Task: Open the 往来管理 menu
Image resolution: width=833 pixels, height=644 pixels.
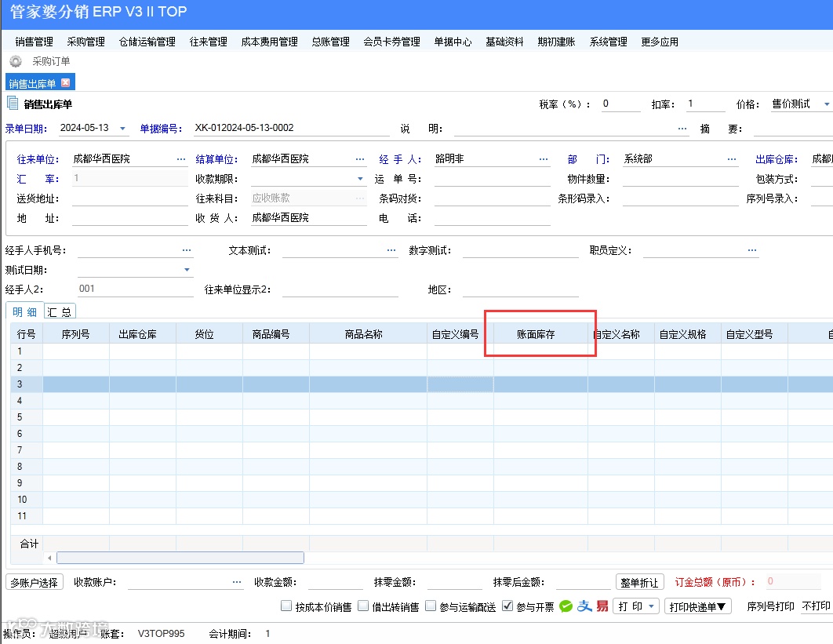Action: pos(209,42)
